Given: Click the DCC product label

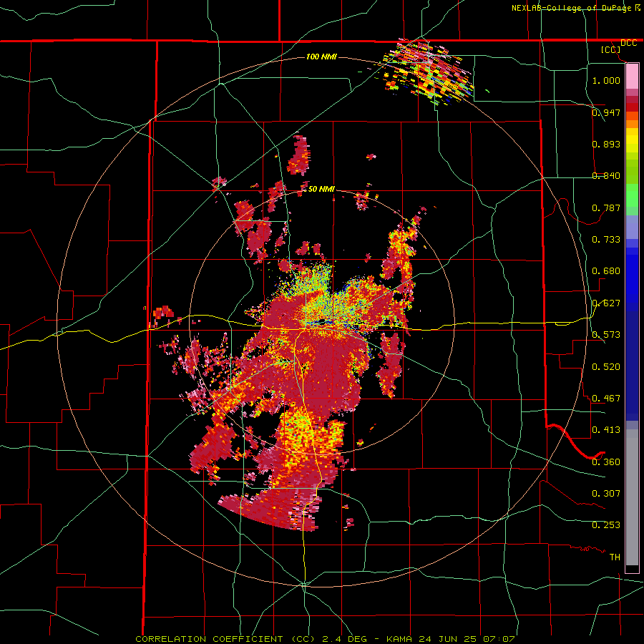Looking at the screenshot, I should pyautogui.click(x=628, y=43).
